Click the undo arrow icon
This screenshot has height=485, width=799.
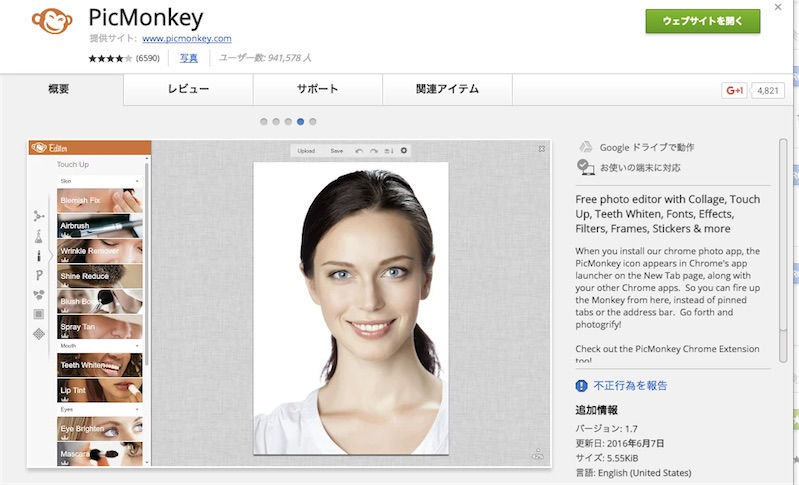click(x=359, y=151)
